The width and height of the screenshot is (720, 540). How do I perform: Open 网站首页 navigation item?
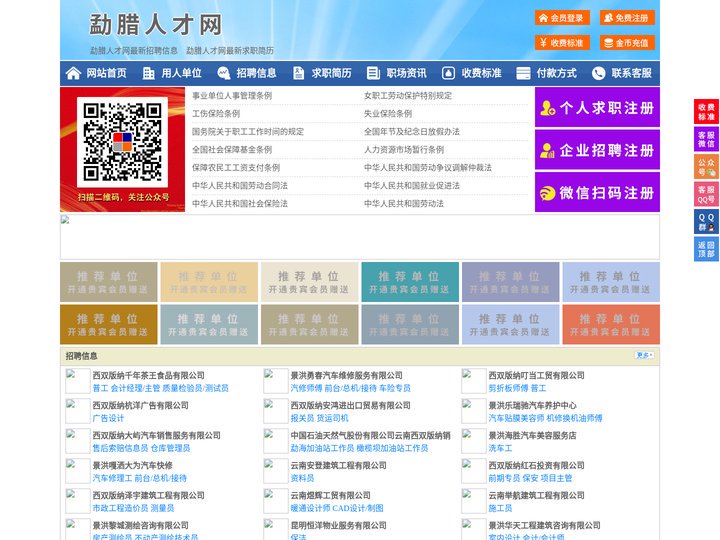[x=106, y=73]
